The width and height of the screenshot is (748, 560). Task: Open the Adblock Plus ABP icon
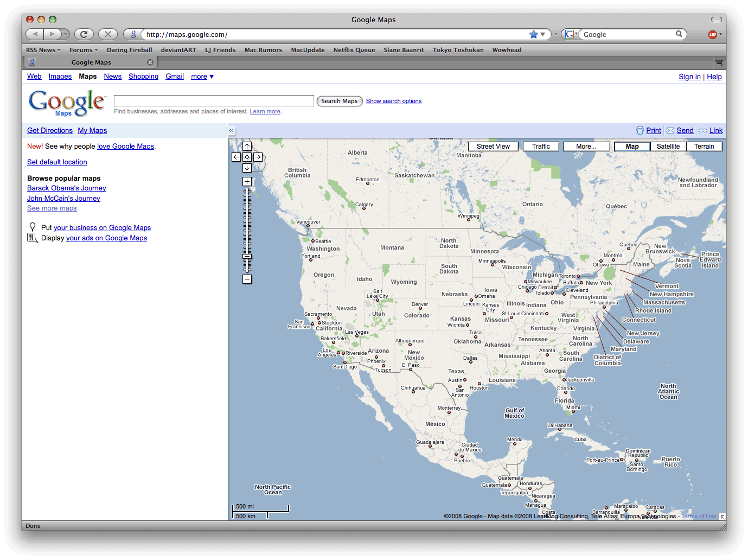click(x=712, y=35)
